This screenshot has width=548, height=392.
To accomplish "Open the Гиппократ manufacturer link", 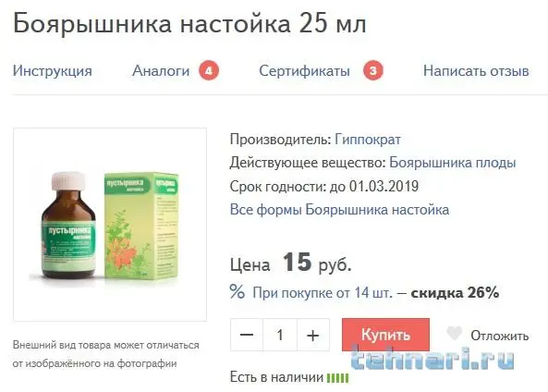I will (x=368, y=140).
